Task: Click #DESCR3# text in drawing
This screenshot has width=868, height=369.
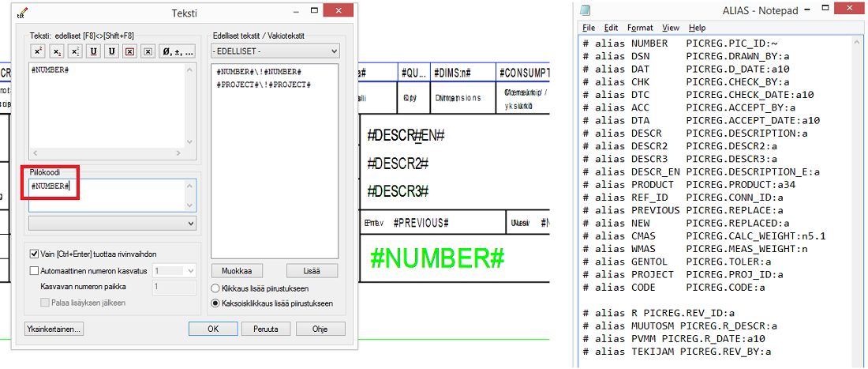Action: click(398, 191)
